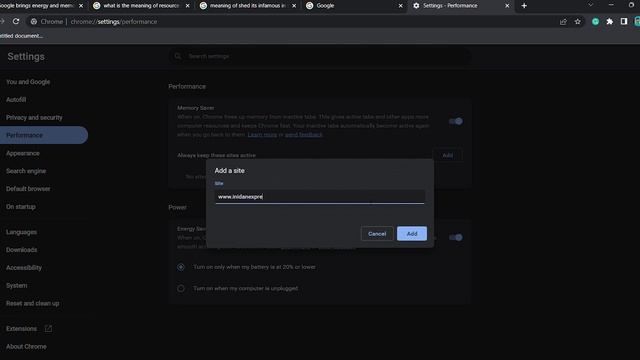Screen dimensions: 640x360
Task: Switch to 'what is the meaning of resource' tab
Action: click(x=141, y=6)
